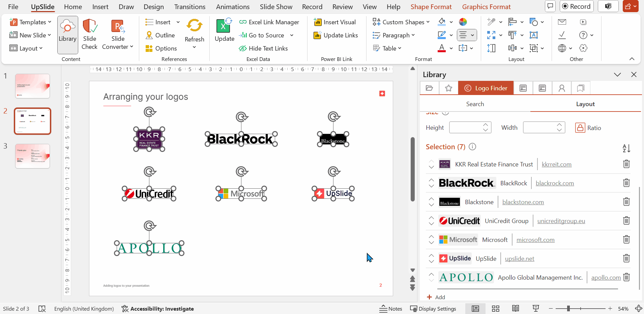Open Accessibility: Investigate in status bar
644x314 pixels.
[x=158, y=309]
